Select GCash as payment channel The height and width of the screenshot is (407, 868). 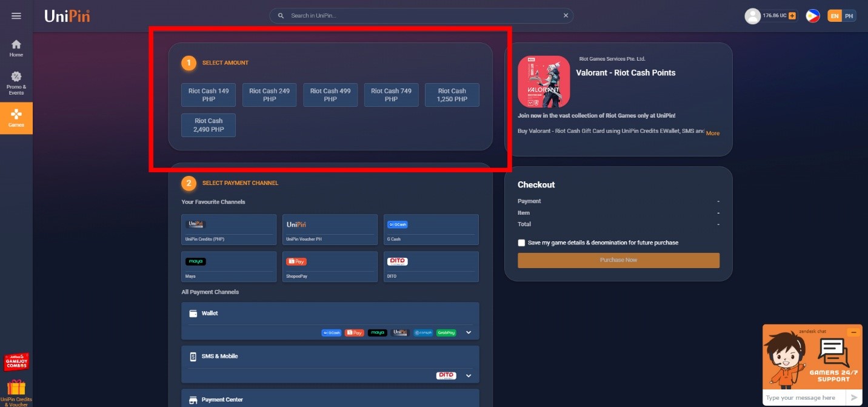tap(431, 229)
